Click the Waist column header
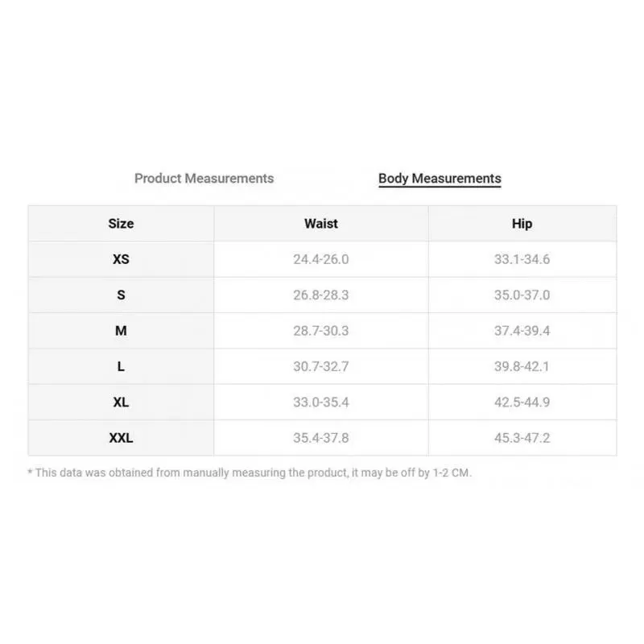Screen dimensions: 644x644 pyautogui.click(x=320, y=224)
